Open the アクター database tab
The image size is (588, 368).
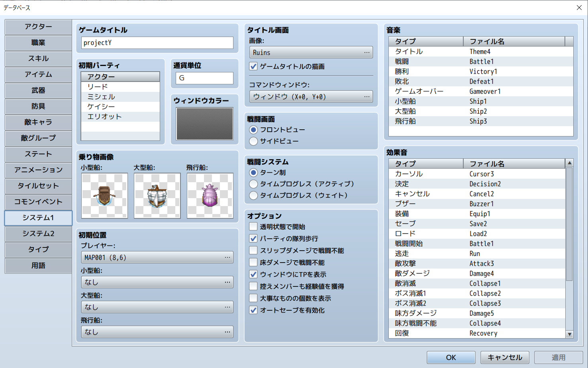pos(38,27)
